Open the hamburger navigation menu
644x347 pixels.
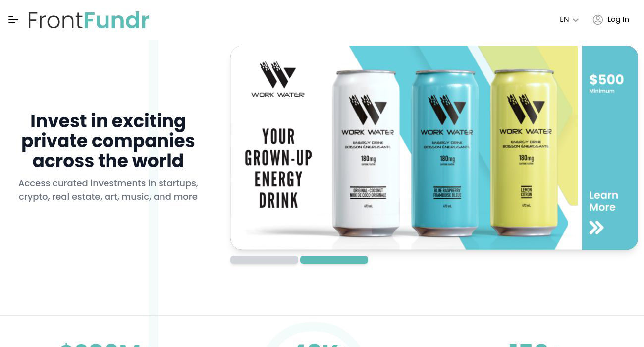tap(13, 20)
